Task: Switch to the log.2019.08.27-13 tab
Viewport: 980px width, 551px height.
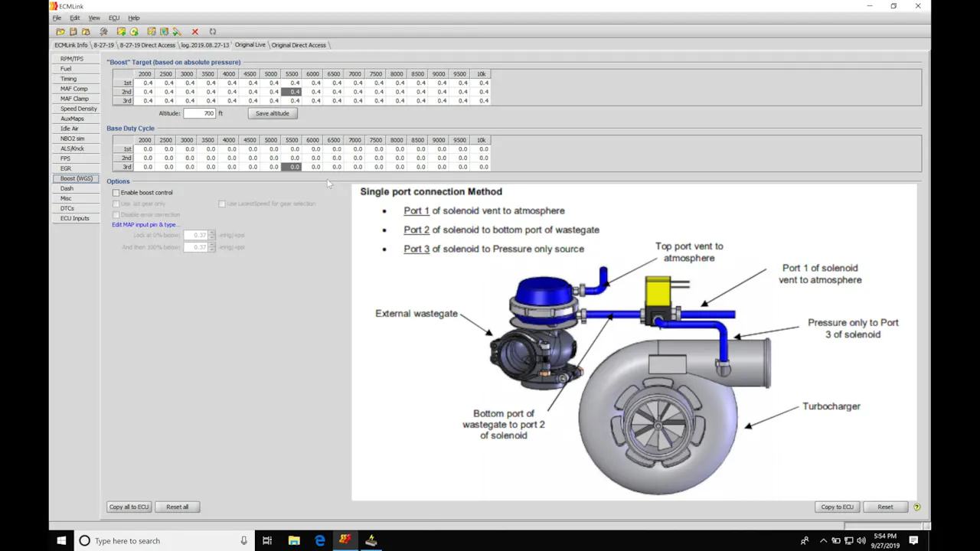Action: tap(205, 45)
